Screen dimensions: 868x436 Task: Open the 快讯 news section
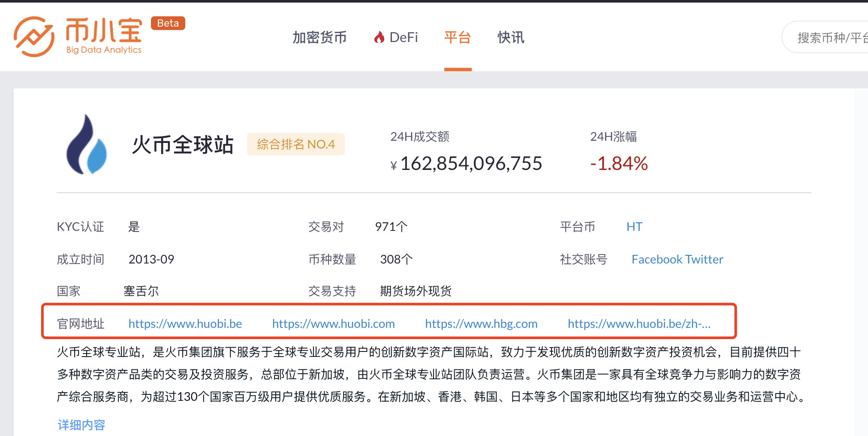(510, 38)
